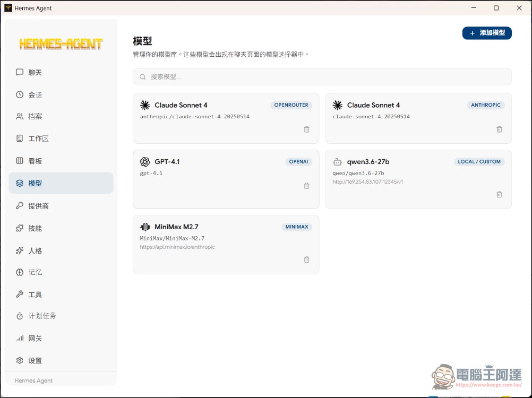Select the qwen/qwen3.6-27b model ID
Screen dimensions: 532x398
pyautogui.click(x=358, y=173)
